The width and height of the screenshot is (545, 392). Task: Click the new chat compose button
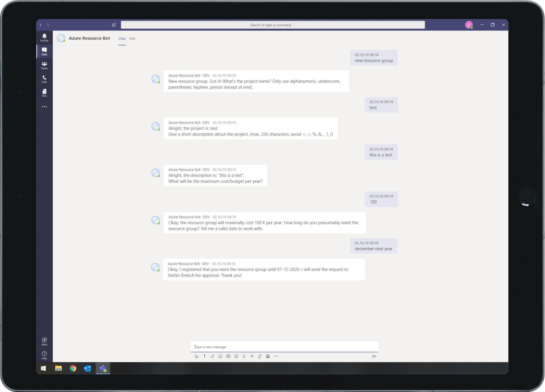[114, 25]
